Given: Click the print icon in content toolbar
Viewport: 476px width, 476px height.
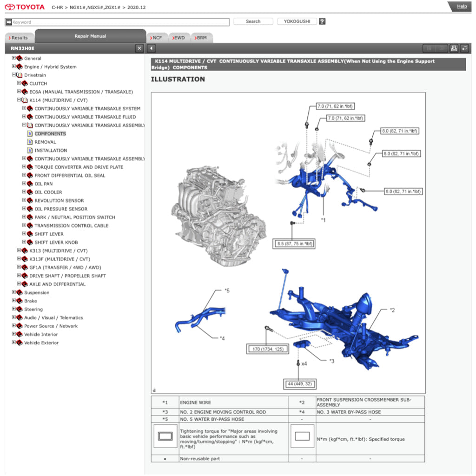Looking at the screenshot, I should coord(454,48).
